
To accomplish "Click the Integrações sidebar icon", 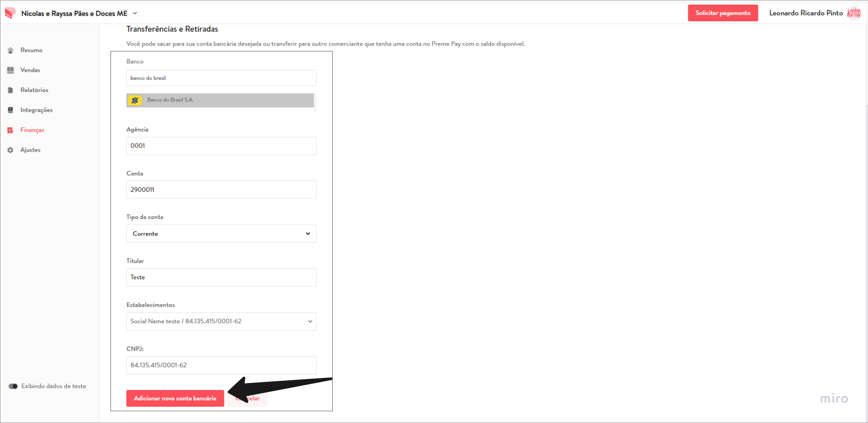I will point(10,110).
